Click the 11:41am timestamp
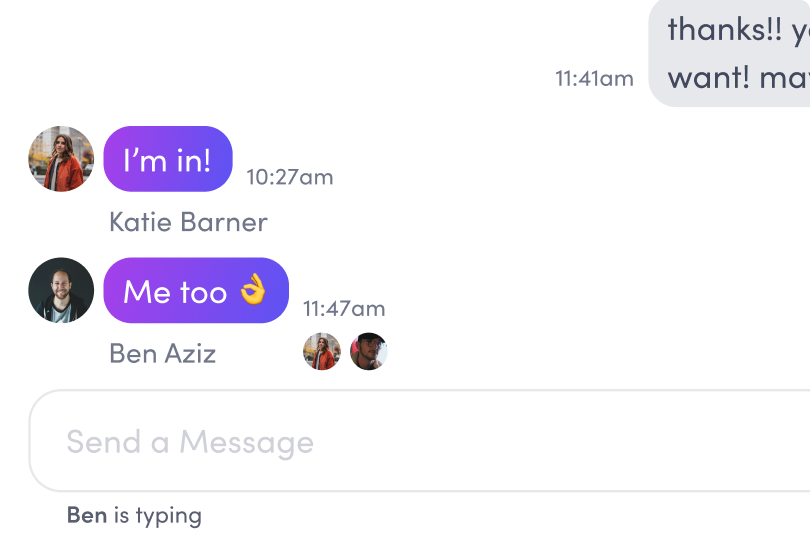Viewport: 811px width, 541px height. (x=594, y=78)
